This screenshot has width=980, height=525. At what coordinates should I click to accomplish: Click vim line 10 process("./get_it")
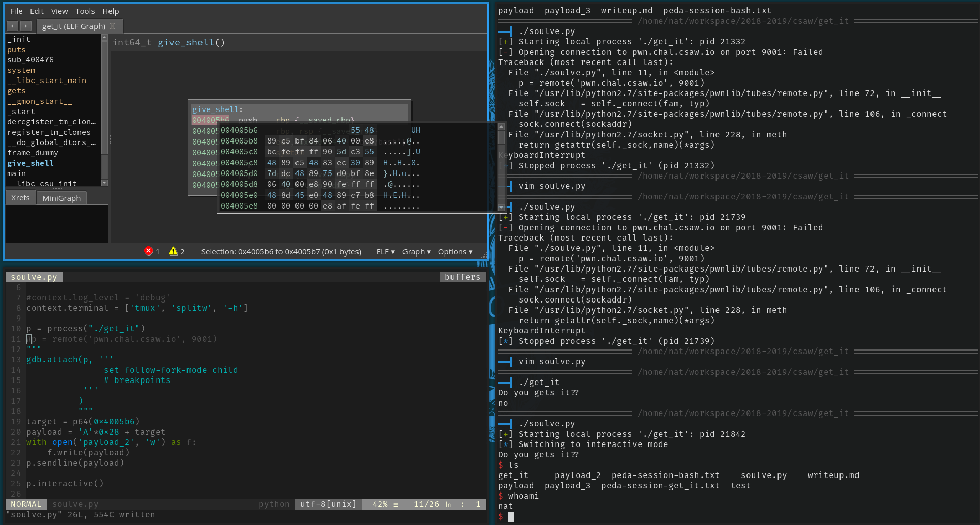tap(86, 329)
